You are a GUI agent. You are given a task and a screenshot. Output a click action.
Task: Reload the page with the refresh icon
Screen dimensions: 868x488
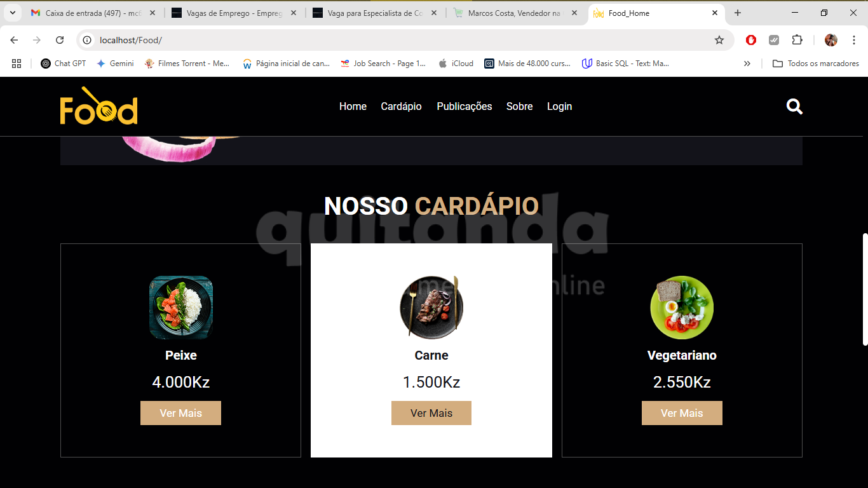pos(60,40)
